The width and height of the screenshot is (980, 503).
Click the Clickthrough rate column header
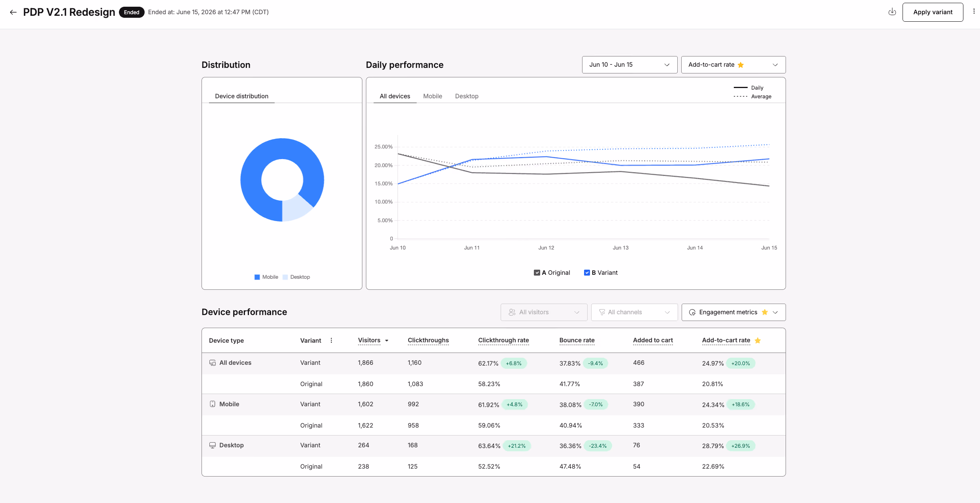click(x=503, y=340)
